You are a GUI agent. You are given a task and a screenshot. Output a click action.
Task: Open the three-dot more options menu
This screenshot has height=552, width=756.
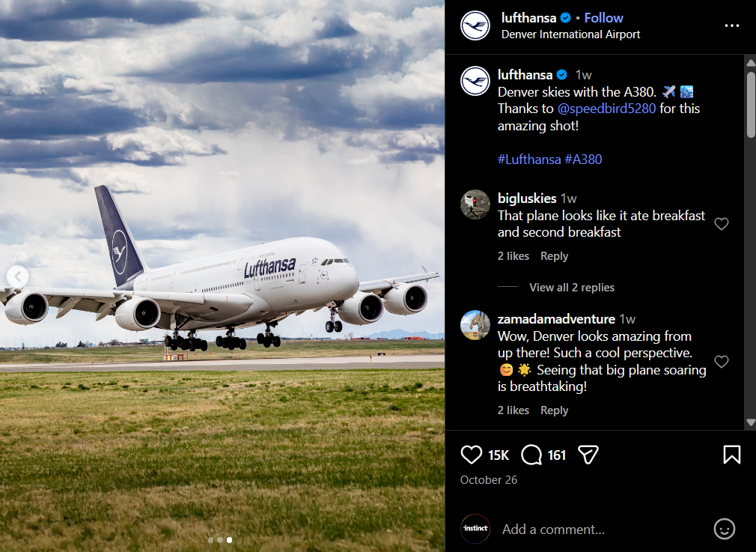731,25
